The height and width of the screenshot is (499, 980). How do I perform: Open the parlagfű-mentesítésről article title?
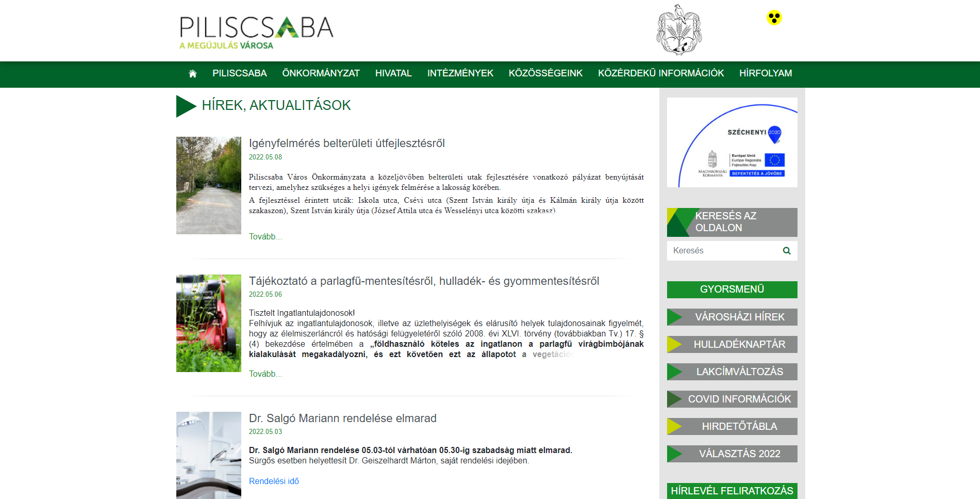coord(424,281)
